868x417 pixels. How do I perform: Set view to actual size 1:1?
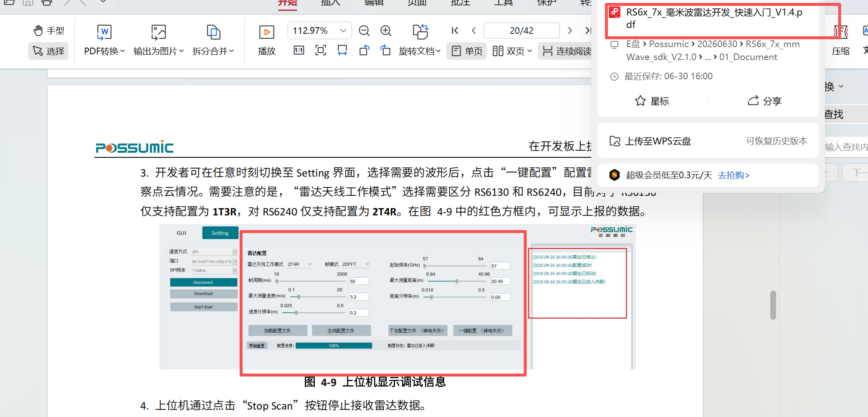(x=299, y=51)
